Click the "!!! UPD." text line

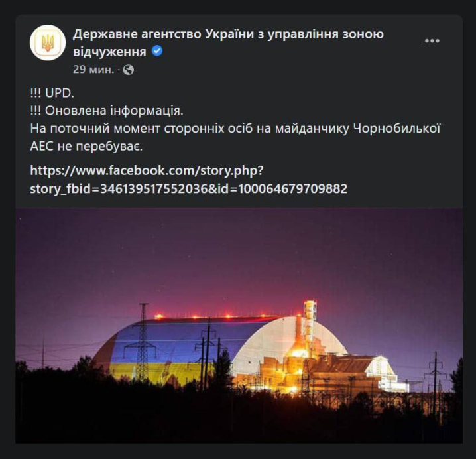point(52,93)
